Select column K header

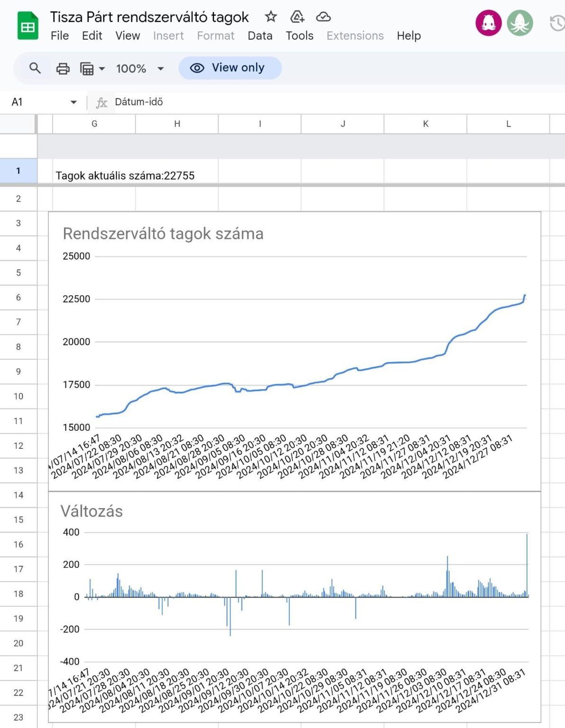[426, 124]
